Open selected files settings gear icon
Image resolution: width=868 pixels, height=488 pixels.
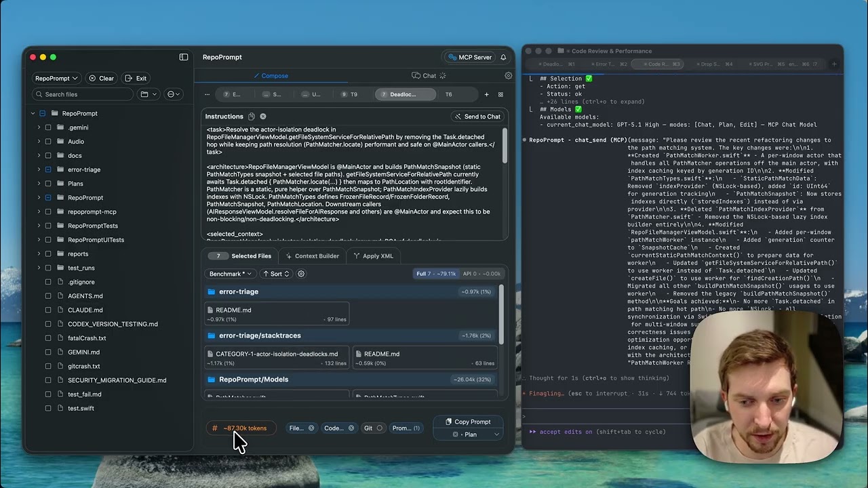tap(301, 274)
